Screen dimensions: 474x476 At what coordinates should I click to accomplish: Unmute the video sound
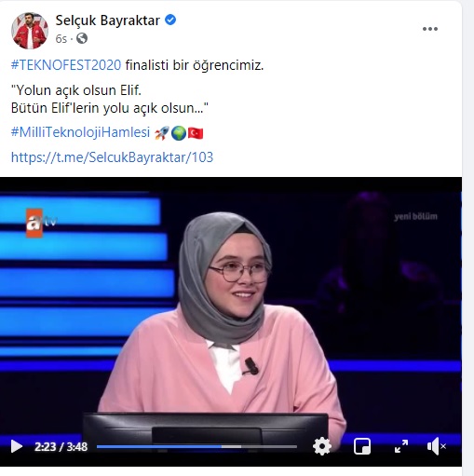pyautogui.click(x=436, y=446)
